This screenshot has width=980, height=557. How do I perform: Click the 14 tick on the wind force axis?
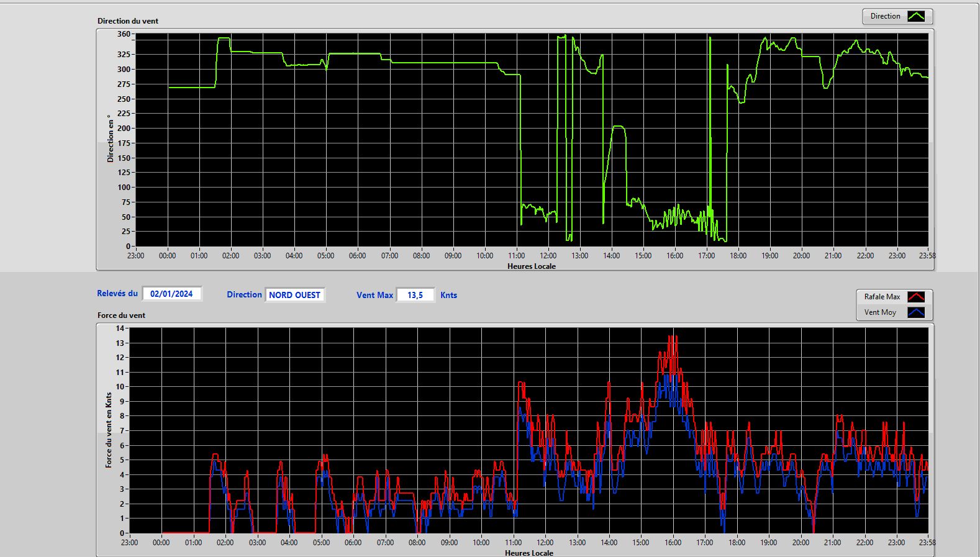click(120, 328)
